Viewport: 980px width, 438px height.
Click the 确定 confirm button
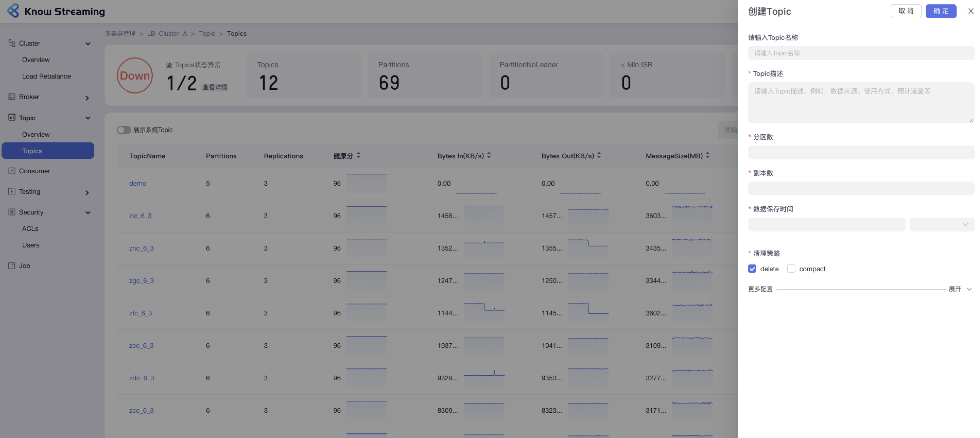click(x=940, y=11)
